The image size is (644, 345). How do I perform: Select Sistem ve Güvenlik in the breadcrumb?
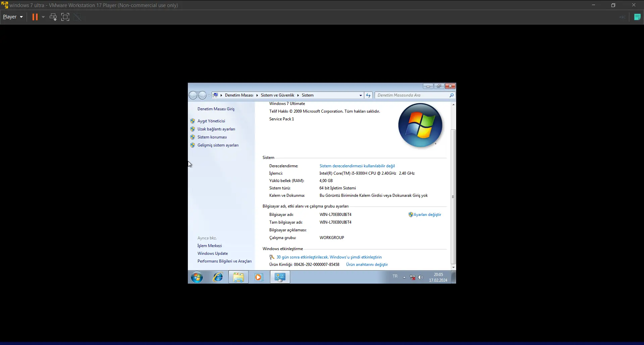277,95
